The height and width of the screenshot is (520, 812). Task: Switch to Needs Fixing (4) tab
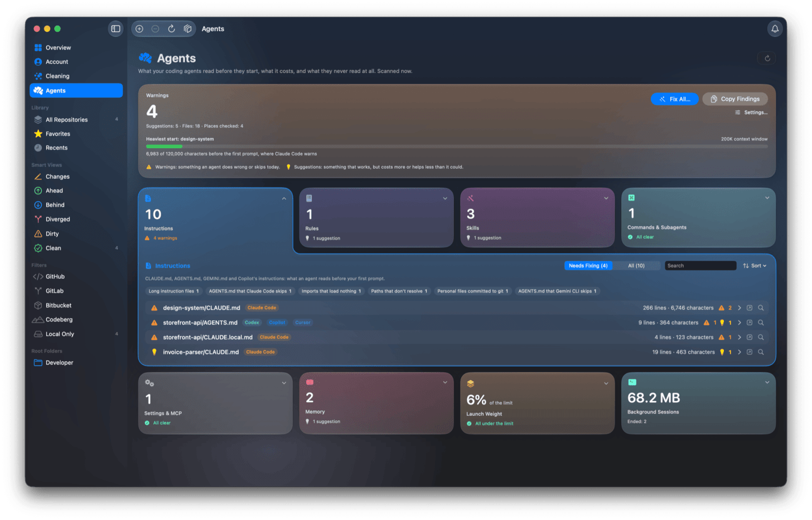(x=588, y=266)
